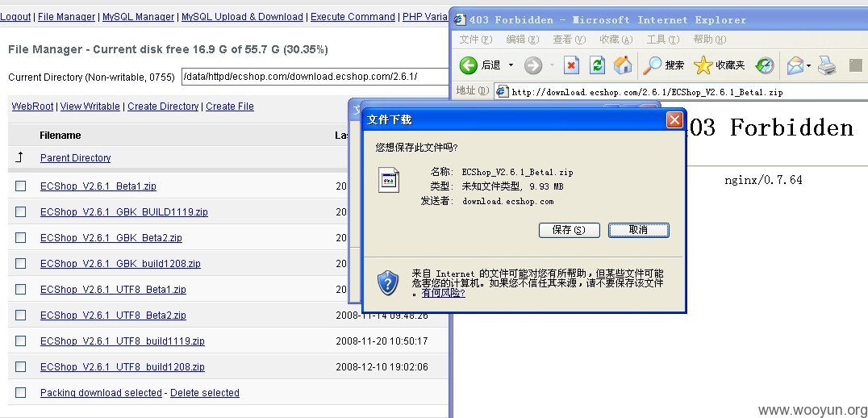Viewport: 868px width, 418px height.
Task: Open MySQL Upload & Download link
Action: (243, 17)
